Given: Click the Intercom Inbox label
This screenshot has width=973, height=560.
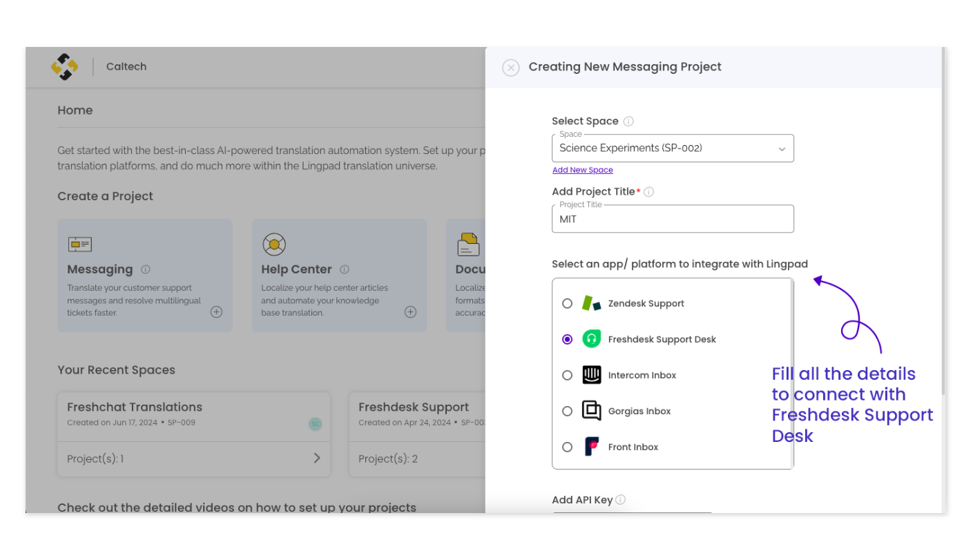Looking at the screenshot, I should 642,375.
